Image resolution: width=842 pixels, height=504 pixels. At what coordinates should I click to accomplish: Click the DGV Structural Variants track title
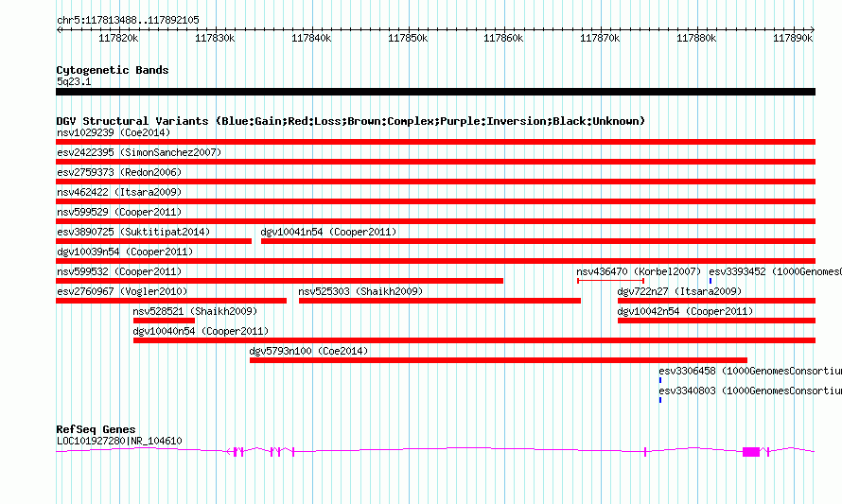(x=350, y=121)
